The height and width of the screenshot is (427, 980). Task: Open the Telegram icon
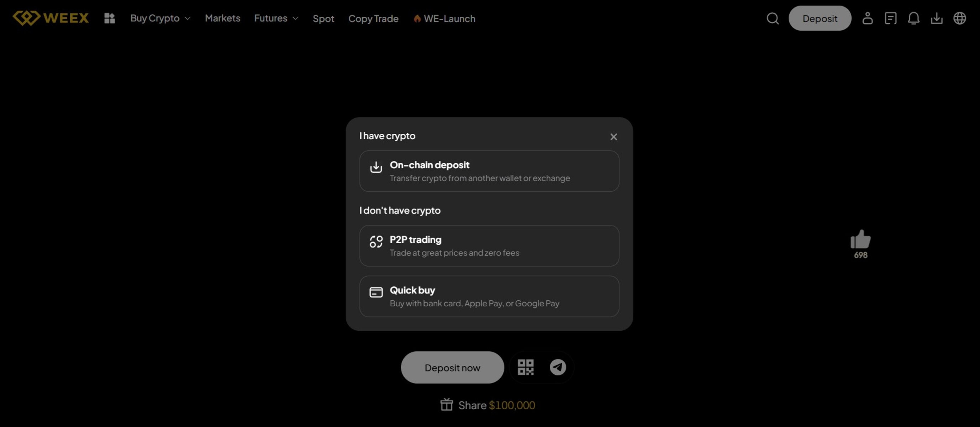click(x=558, y=367)
